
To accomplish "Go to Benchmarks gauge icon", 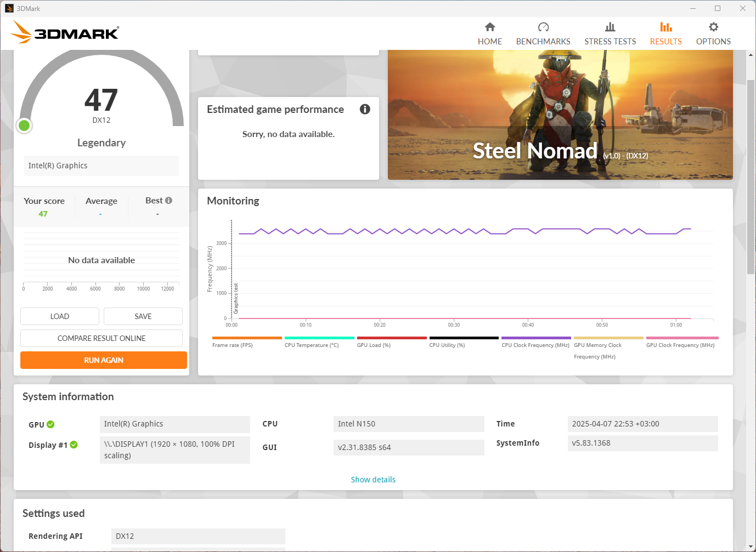I will tap(543, 27).
